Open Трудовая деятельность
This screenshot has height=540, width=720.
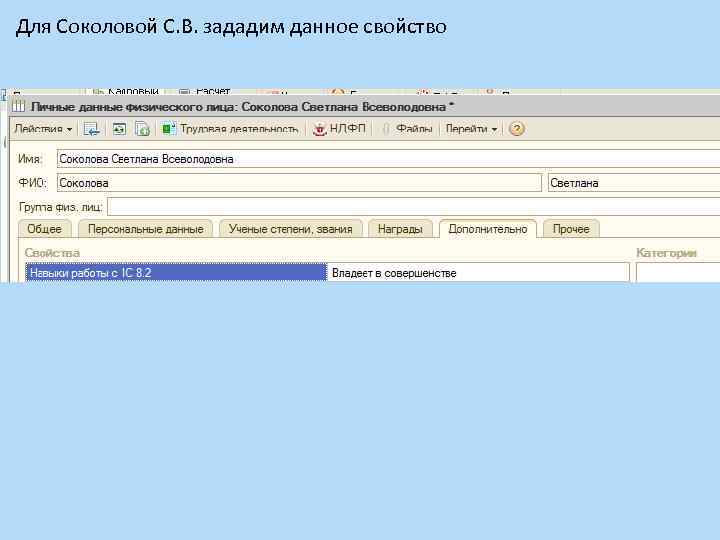(231, 129)
